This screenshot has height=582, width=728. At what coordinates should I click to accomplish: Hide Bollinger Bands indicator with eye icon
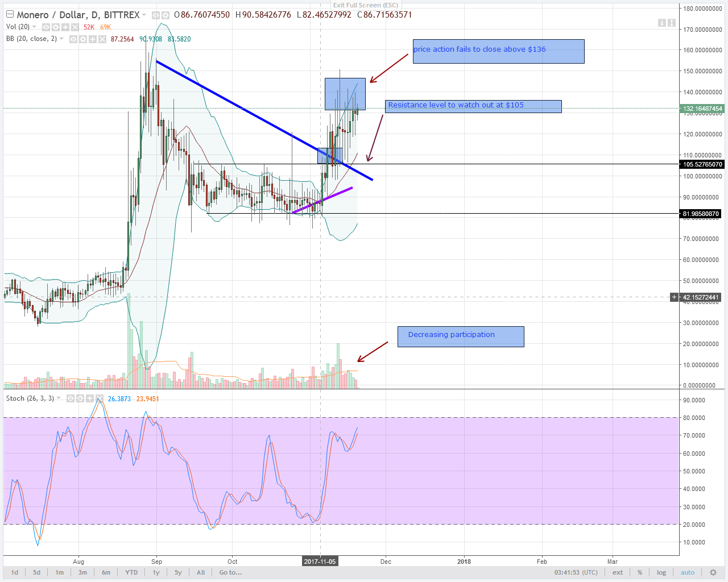[73, 39]
